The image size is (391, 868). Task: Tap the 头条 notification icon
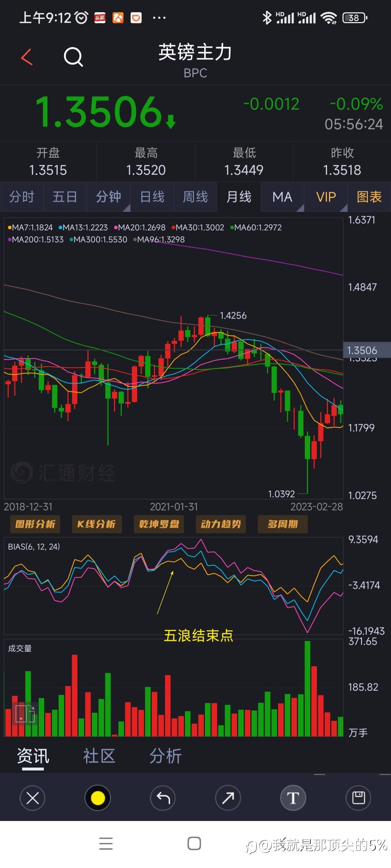click(100, 17)
